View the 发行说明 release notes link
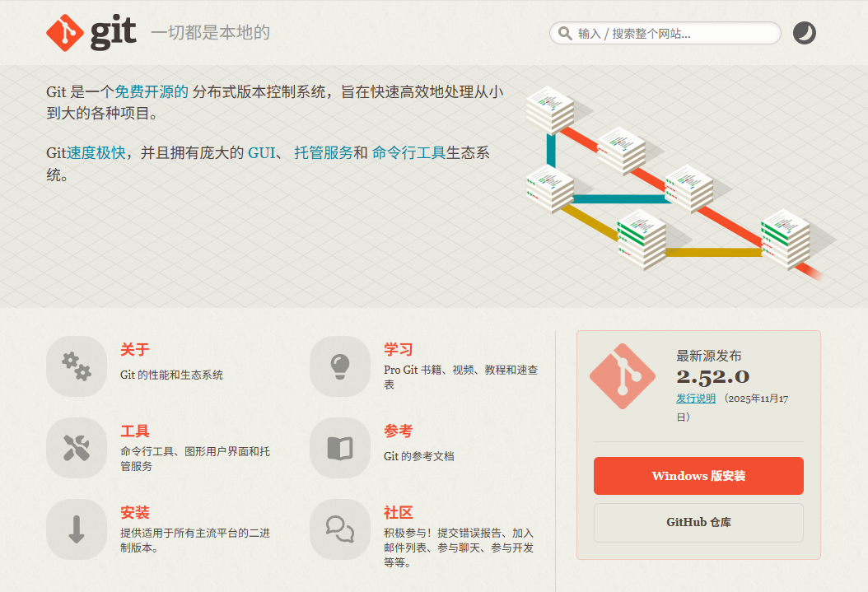This screenshot has height=592, width=868. (696, 399)
